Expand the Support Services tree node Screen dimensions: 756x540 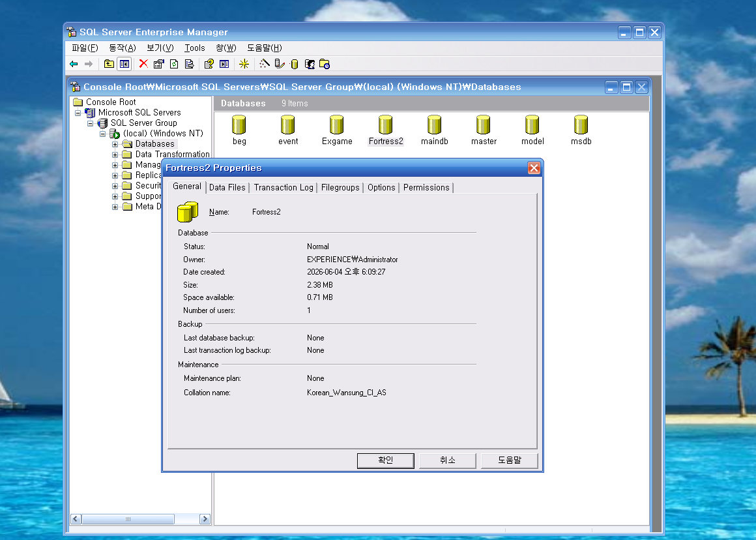click(x=115, y=196)
